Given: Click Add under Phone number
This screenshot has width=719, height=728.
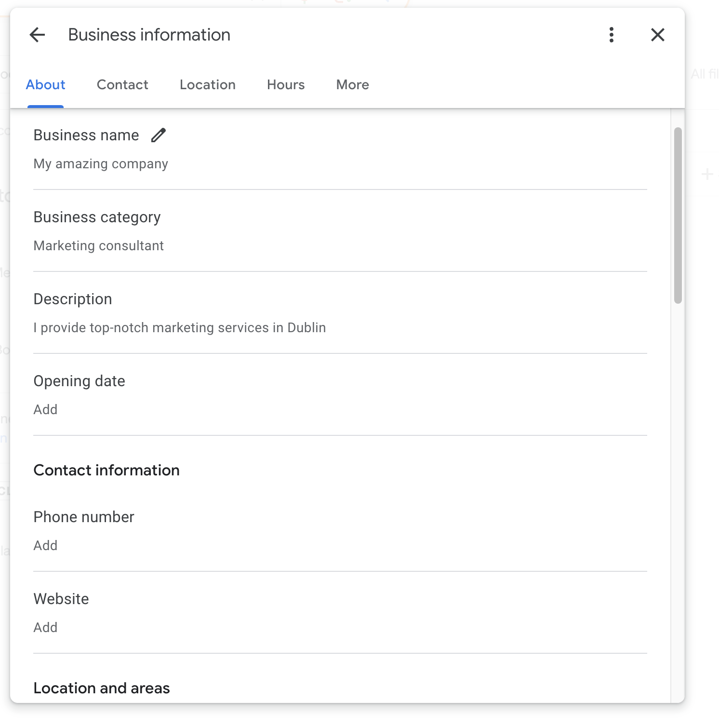Looking at the screenshot, I should click(x=45, y=545).
